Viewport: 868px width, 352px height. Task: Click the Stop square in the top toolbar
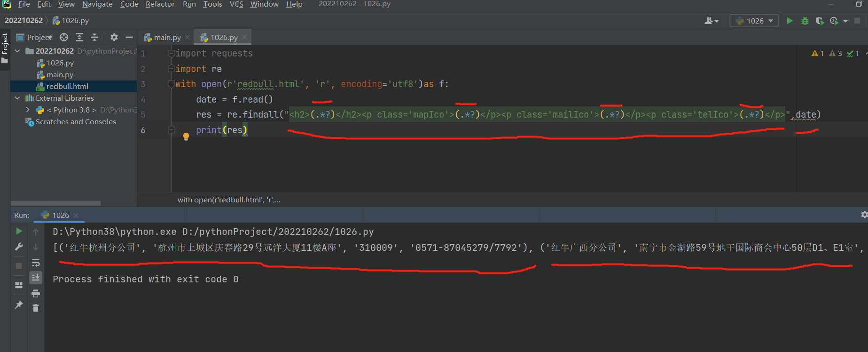tap(857, 21)
